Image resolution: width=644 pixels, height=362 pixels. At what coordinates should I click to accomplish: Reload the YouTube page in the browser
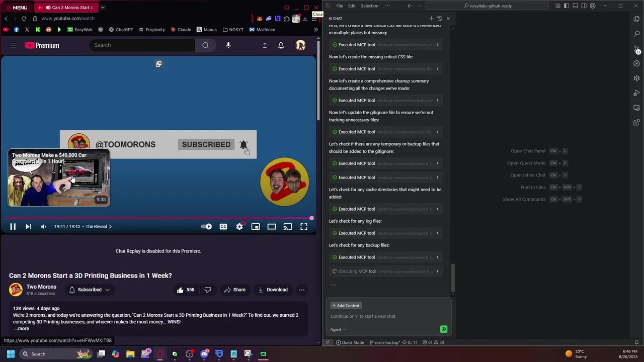[x=24, y=18]
